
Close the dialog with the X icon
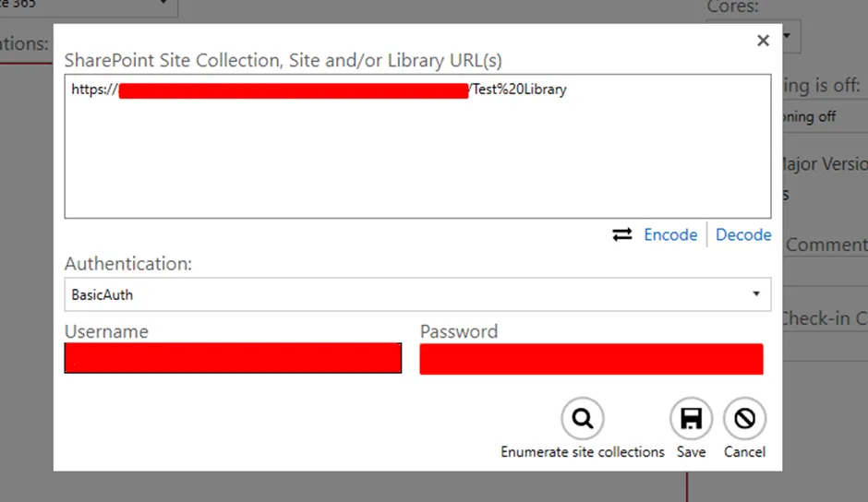[x=763, y=41]
